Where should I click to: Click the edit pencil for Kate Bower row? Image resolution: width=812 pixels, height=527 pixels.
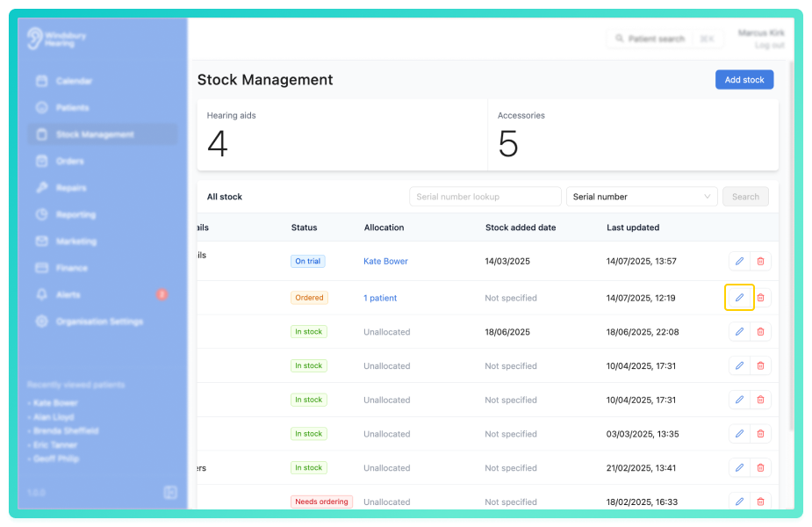(739, 261)
